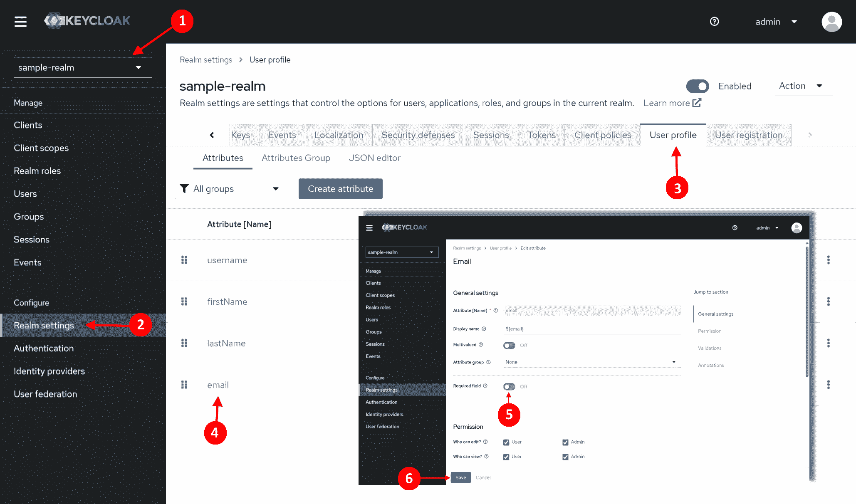Open the Learn more external link icon

pyautogui.click(x=697, y=103)
